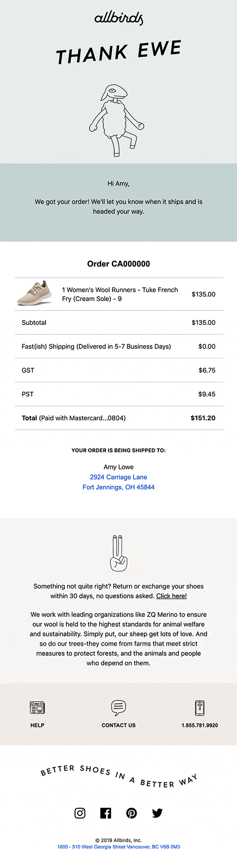Select the HELP label
Image resolution: width=237 pixels, height=868 pixels.
37,725
